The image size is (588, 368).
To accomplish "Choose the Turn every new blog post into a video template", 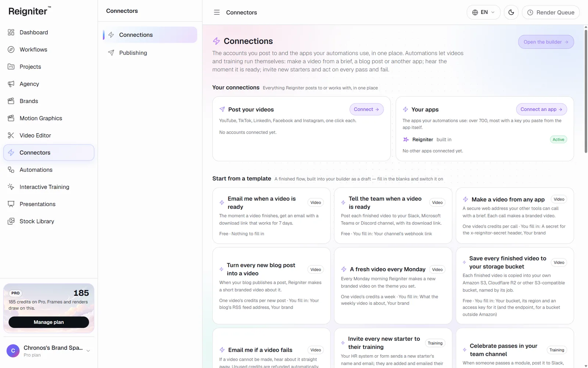I will tap(272, 286).
